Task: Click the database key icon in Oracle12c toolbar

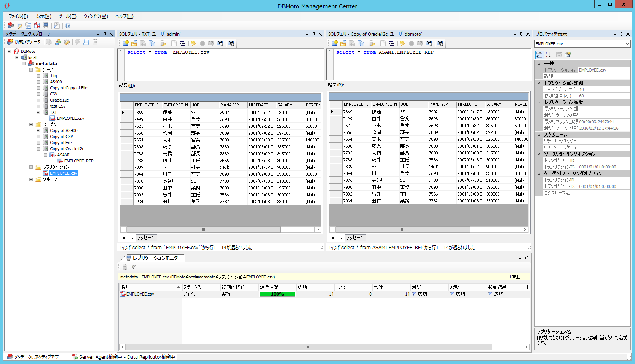Action: [x=372, y=43]
